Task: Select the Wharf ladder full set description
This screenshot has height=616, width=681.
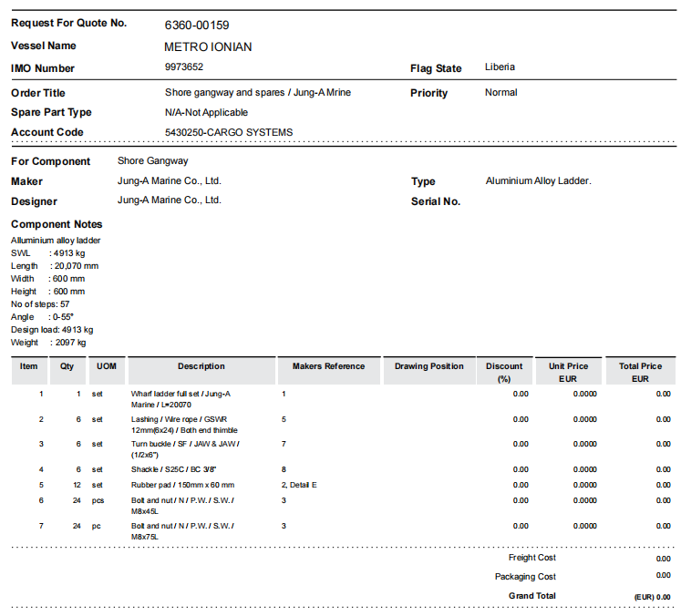Action: click(x=181, y=399)
